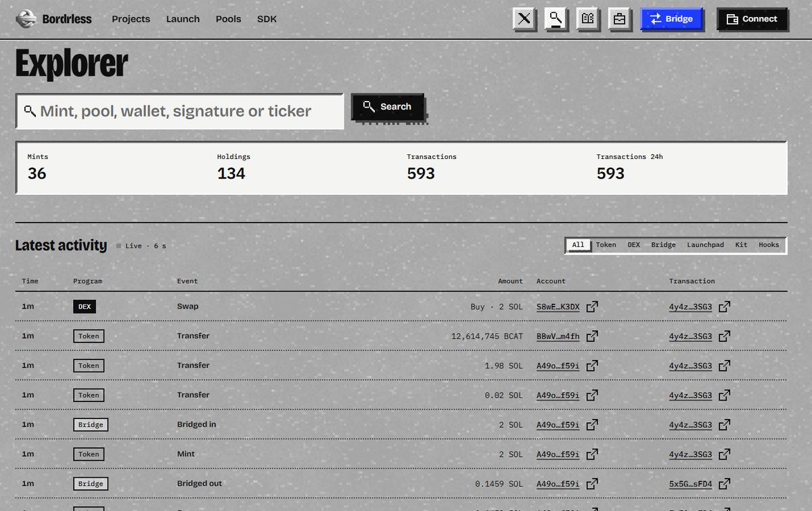Viewport: 812px width, 511px height.
Task: Open transaction 4y4z…3SG3 in Swap row
Action: 690,307
